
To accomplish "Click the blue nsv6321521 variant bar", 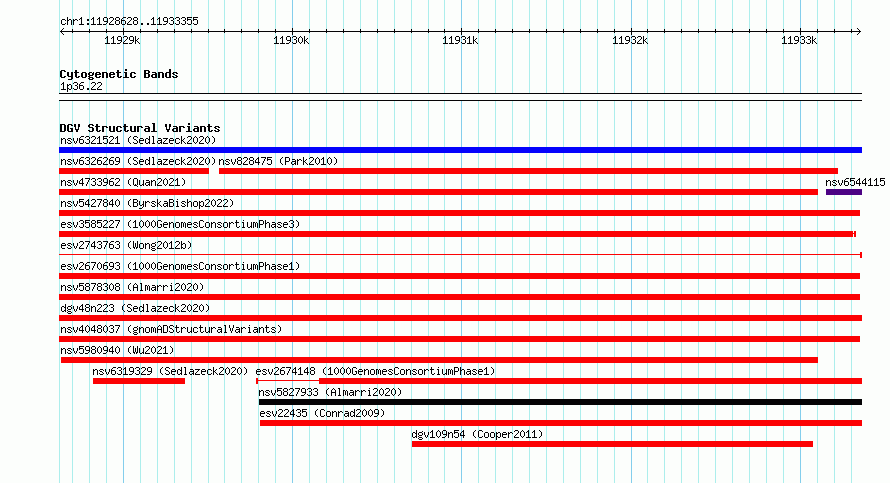I will (x=460, y=150).
